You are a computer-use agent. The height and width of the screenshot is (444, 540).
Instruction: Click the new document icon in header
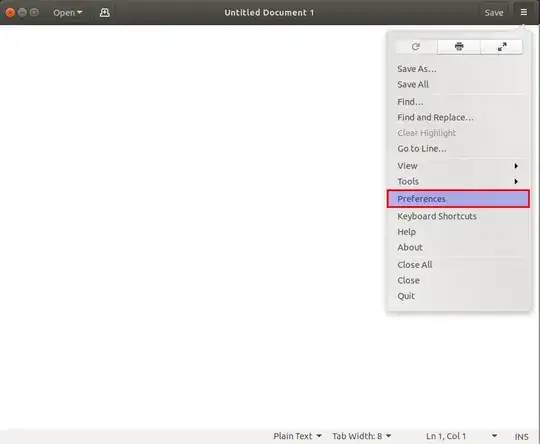(104, 13)
